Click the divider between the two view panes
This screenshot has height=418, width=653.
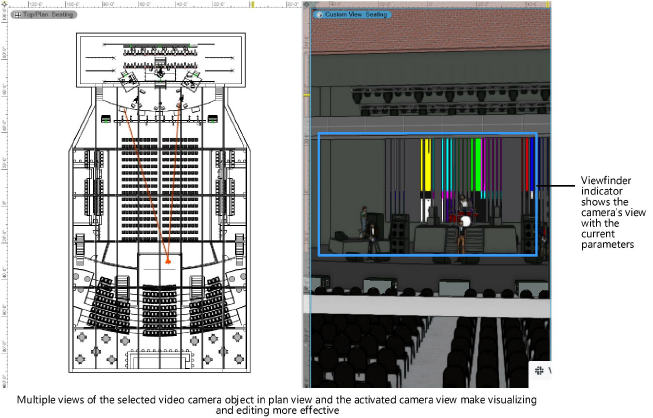[x=305, y=200]
